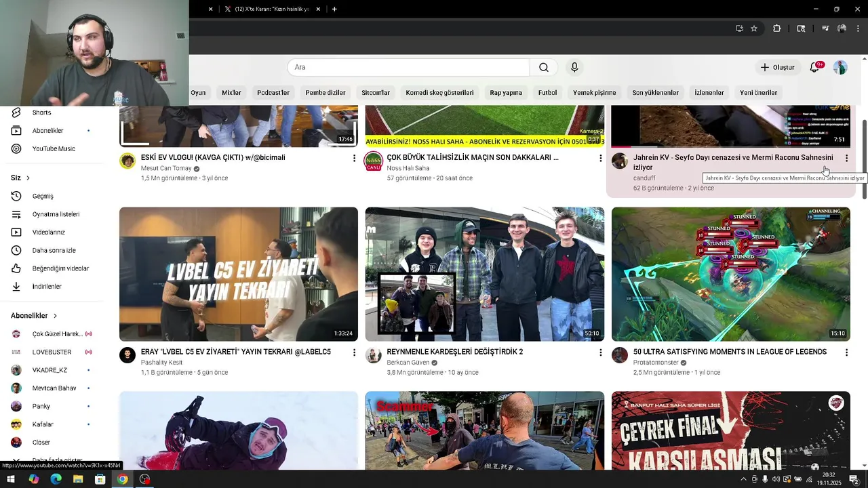Select the Sitcom'lar filter chip
This screenshot has width=868, height=488.
pos(376,92)
